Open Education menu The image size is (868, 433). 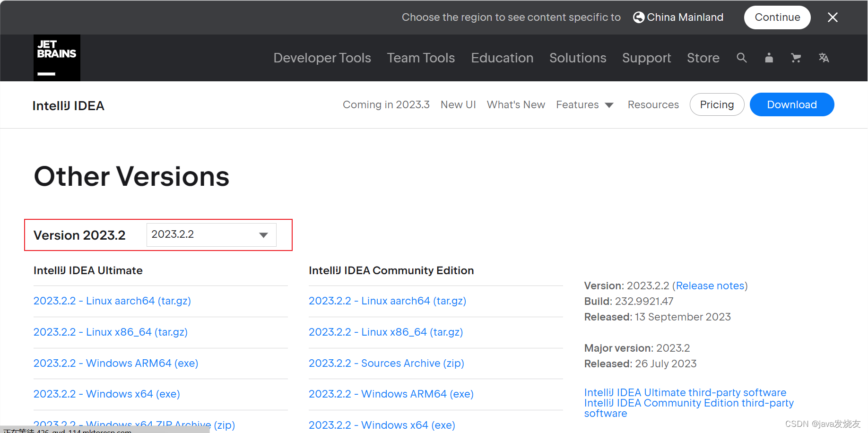click(x=502, y=58)
